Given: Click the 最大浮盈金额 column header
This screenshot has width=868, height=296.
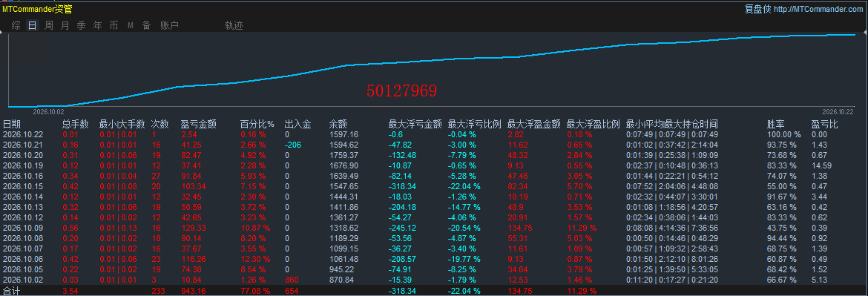Looking at the screenshot, I should [x=533, y=124].
